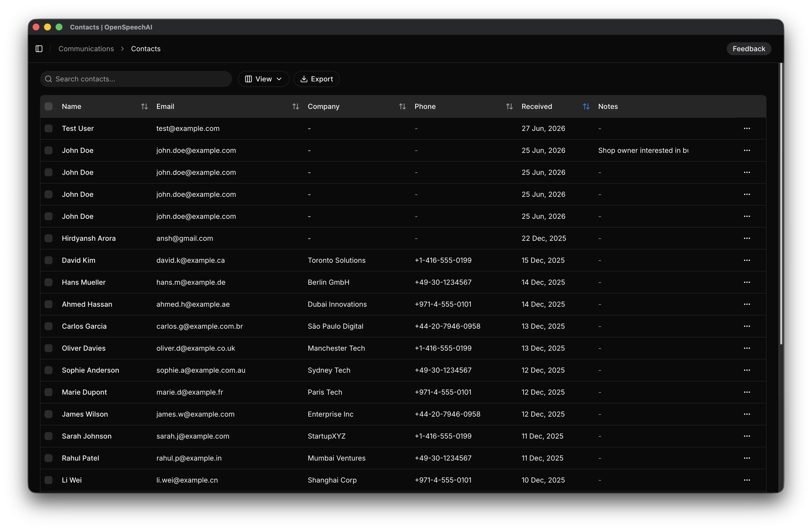Check the David Kim row checkbox
Image resolution: width=812 pixels, height=530 pixels.
tap(48, 261)
